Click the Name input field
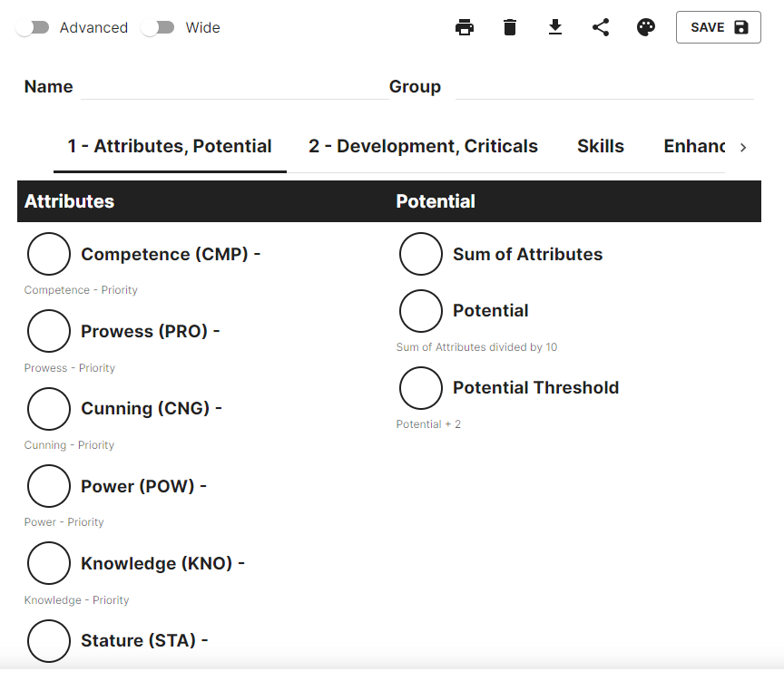The height and width of the screenshot is (681, 784). click(x=234, y=87)
